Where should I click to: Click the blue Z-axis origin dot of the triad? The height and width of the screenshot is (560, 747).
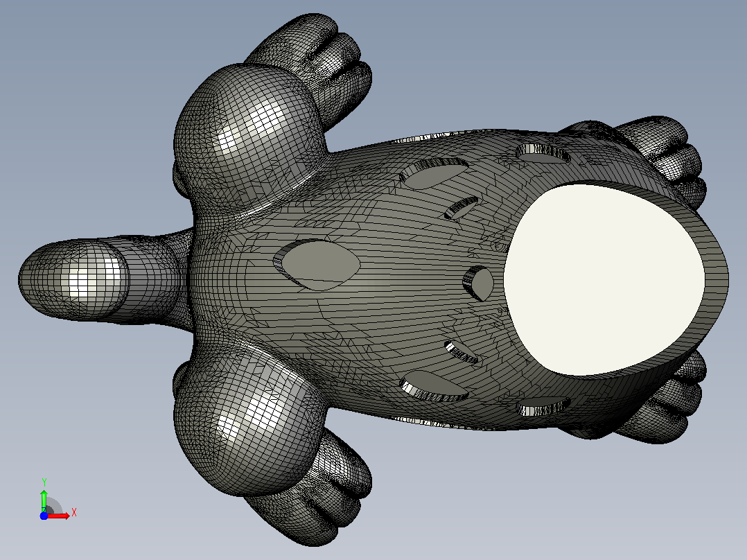pyautogui.click(x=44, y=516)
